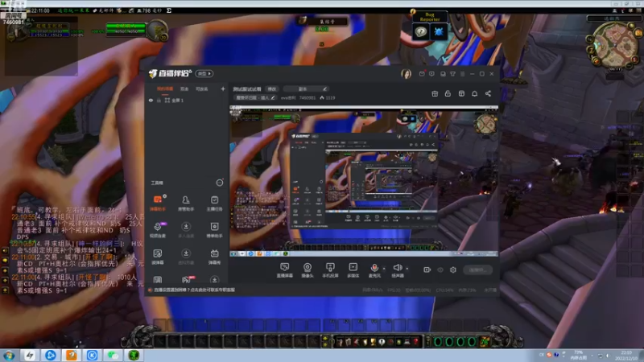This screenshot has height=362, width=644.
Task: Open the store icon in header toolbar
Action: (461, 93)
